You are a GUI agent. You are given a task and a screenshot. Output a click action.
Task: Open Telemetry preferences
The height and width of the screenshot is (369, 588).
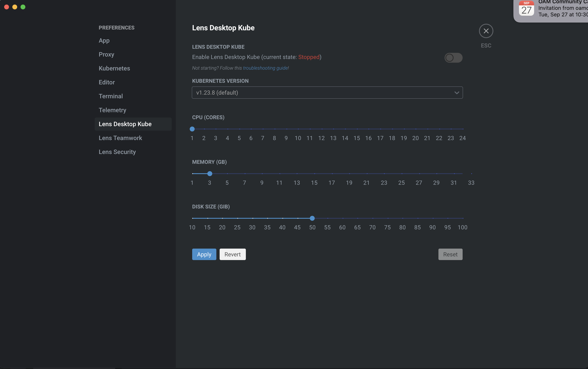[x=112, y=110]
